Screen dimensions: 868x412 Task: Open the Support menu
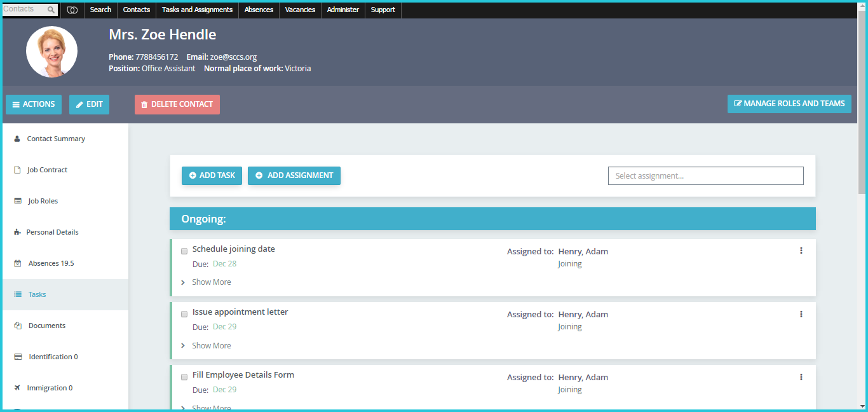click(x=383, y=10)
